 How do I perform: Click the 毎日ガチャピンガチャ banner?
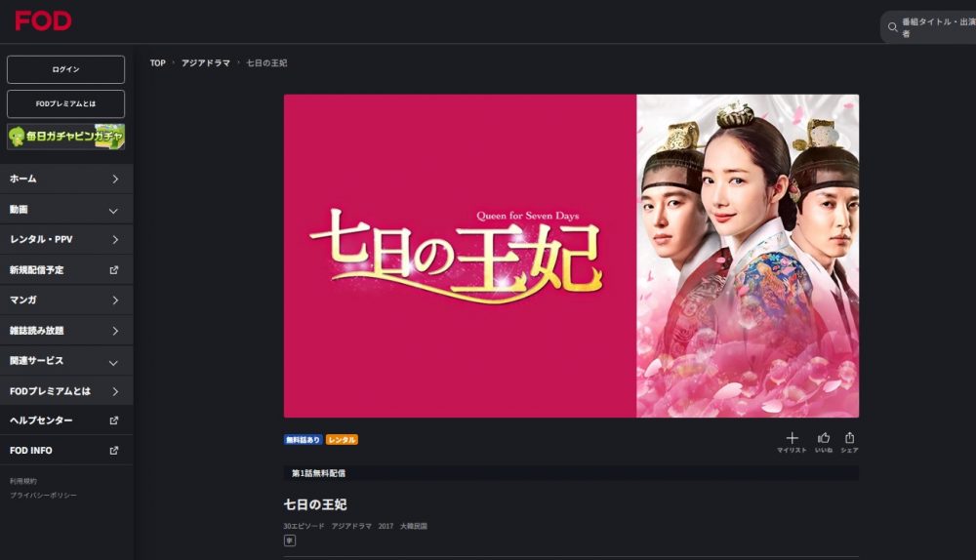[x=66, y=137]
